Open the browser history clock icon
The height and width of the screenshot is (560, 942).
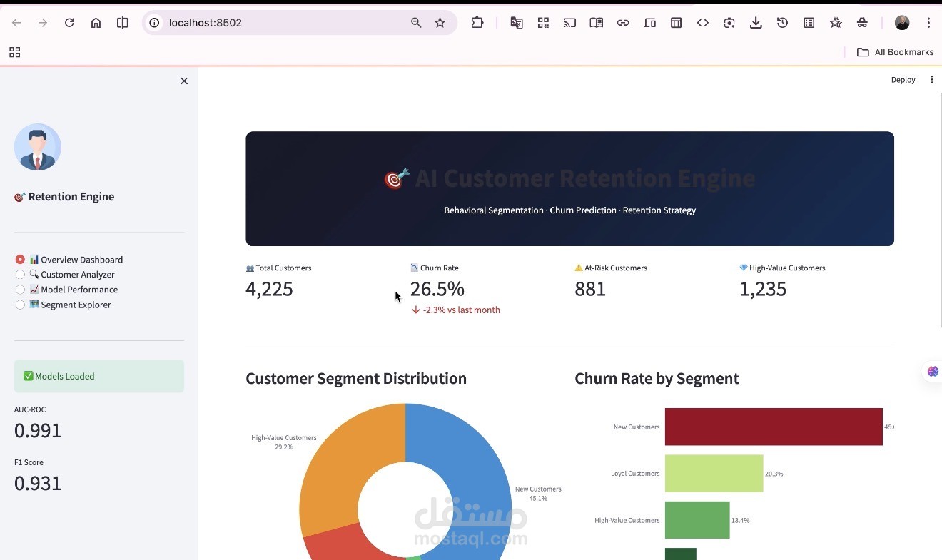(x=782, y=23)
